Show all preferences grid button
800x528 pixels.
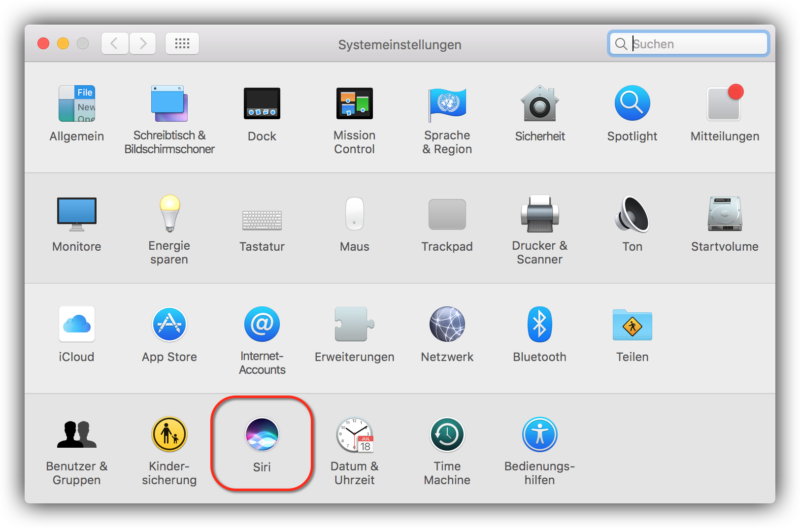tap(182, 43)
